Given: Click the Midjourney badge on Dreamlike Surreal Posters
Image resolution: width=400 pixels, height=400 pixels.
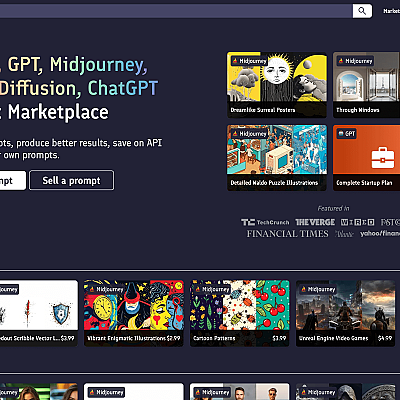Looking at the screenshot, I should (x=250, y=61).
